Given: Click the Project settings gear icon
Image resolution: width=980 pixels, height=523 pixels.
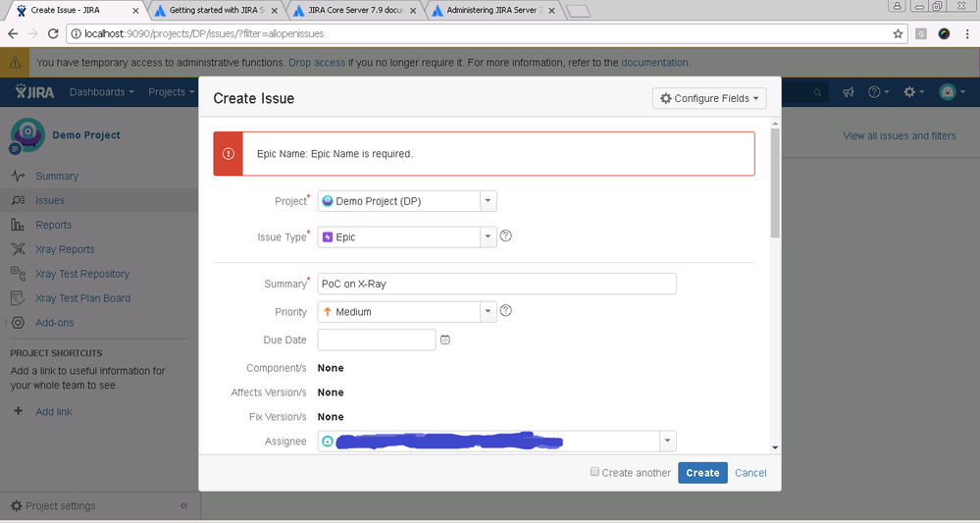Looking at the screenshot, I should click(17, 506).
